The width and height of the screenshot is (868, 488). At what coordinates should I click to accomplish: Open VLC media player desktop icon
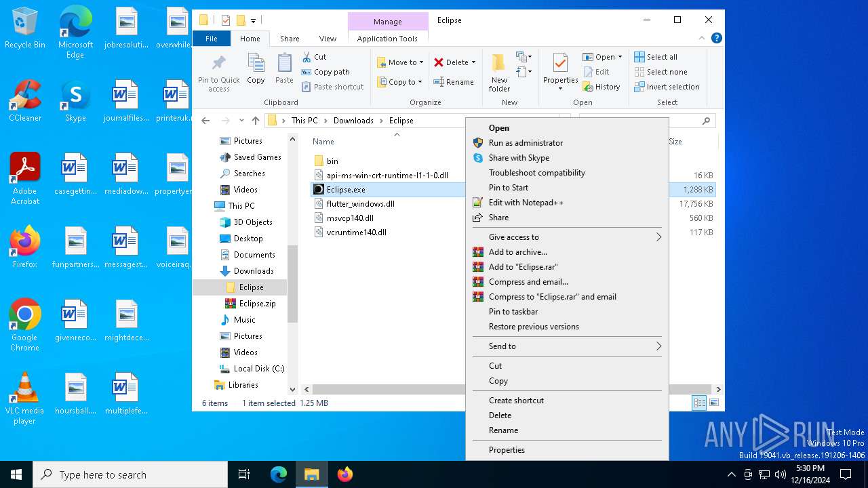pyautogui.click(x=25, y=399)
